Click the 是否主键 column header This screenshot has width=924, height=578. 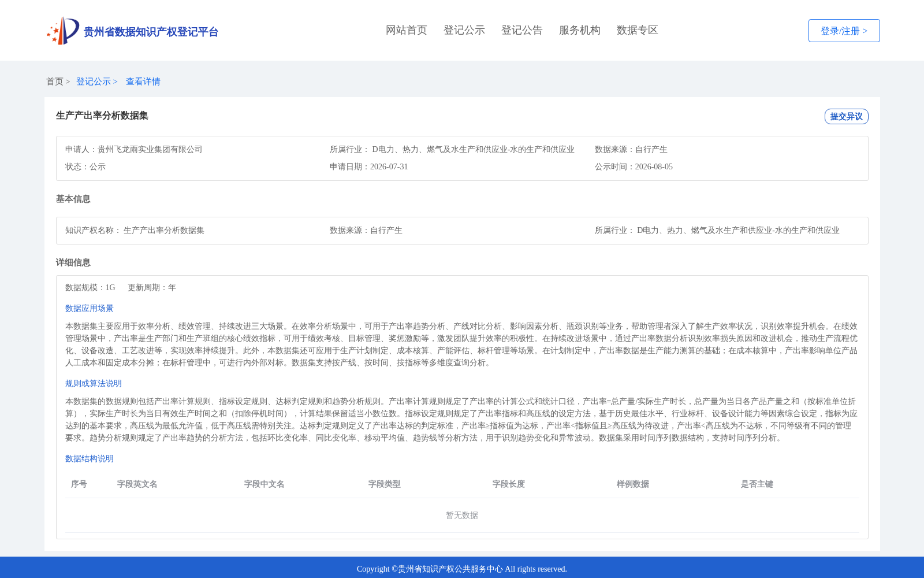point(757,484)
